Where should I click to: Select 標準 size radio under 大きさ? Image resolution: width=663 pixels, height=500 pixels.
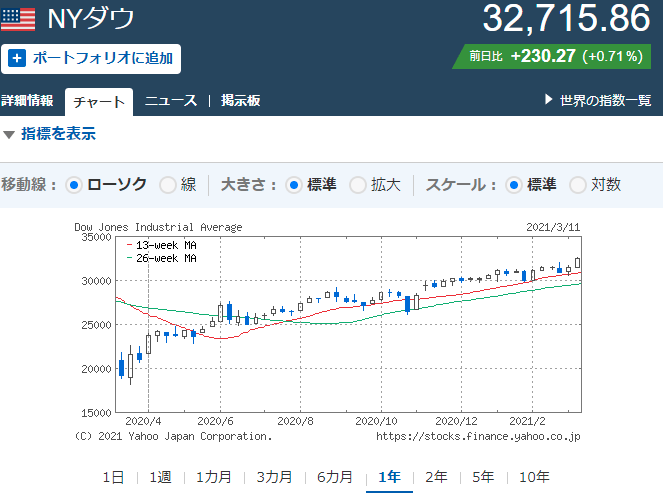click(x=294, y=185)
